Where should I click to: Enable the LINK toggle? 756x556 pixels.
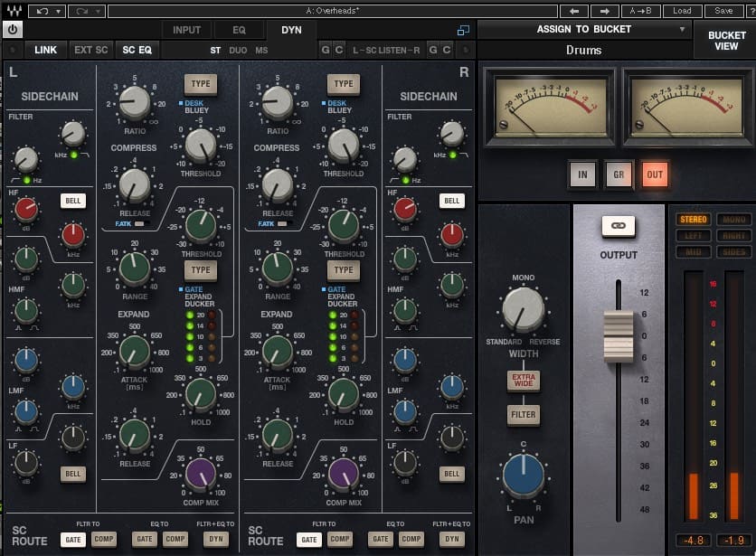(x=45, y=50)
